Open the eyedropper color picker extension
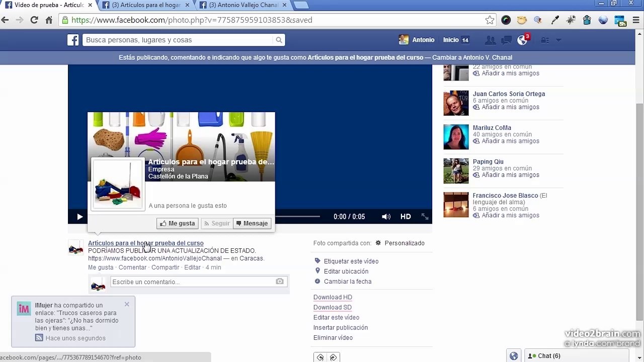The width and height of the screenshot is (644, 362). coord(555,20)
